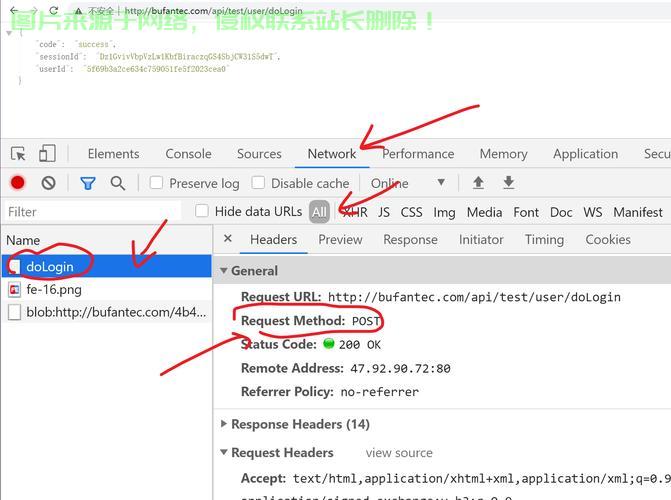Import a HAR file with the upload arrow
Viewport: 671px width, 500px height.
coord(478,183)
